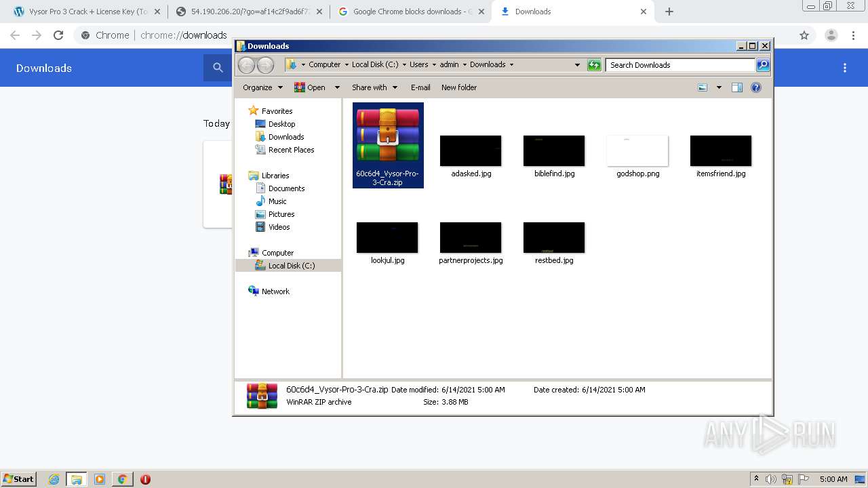
Task: Toggle the preview pane icon
Action: coord(737,87)
